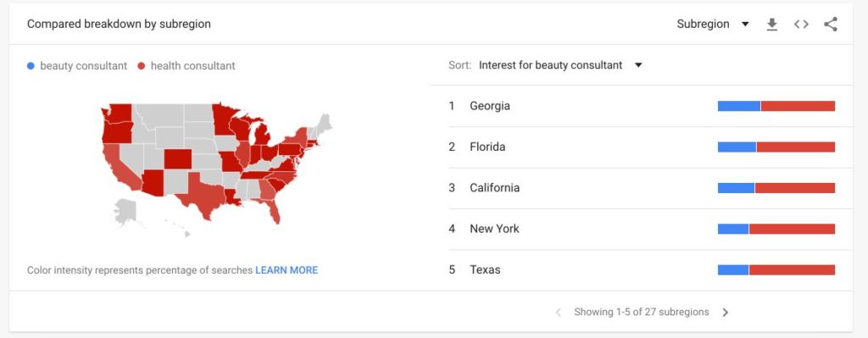Share this subregion chart
This screenshot has height=338, width=868.
pos(831,25)
